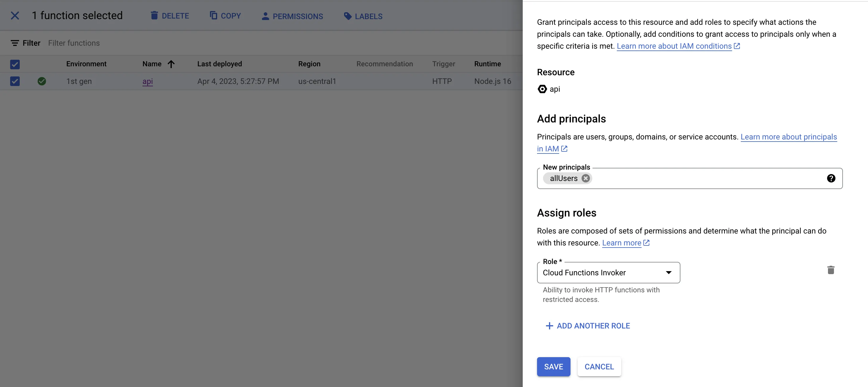The image size is (868, 387).
Task: Click the Filter list icon
Action: pos(15,43)
